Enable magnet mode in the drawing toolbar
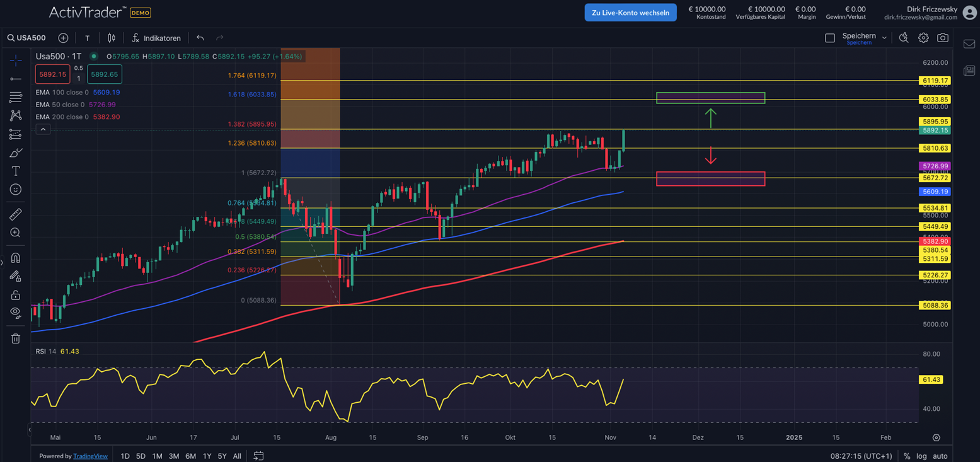Screen dimensions: 980x462 click(x=15, y=258)
